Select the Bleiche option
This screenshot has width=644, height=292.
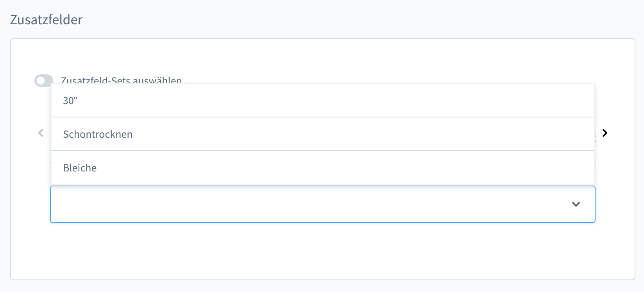tap(80, 168)
